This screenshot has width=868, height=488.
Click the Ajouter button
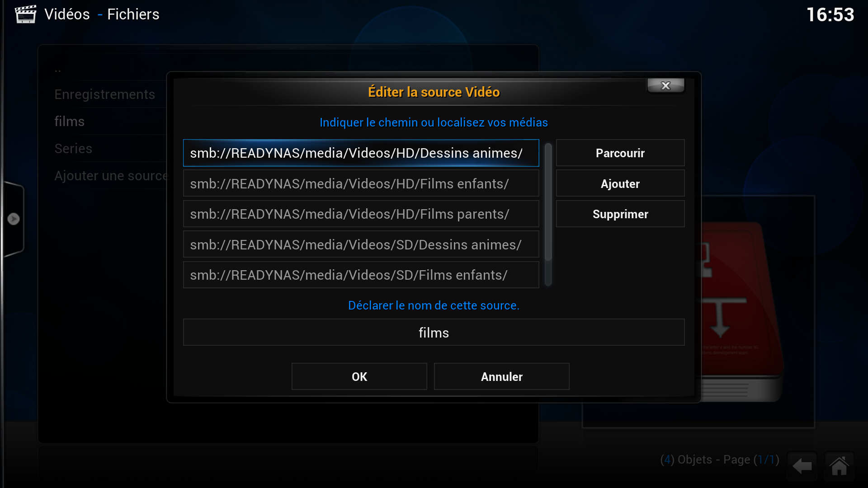pos(620,184)
